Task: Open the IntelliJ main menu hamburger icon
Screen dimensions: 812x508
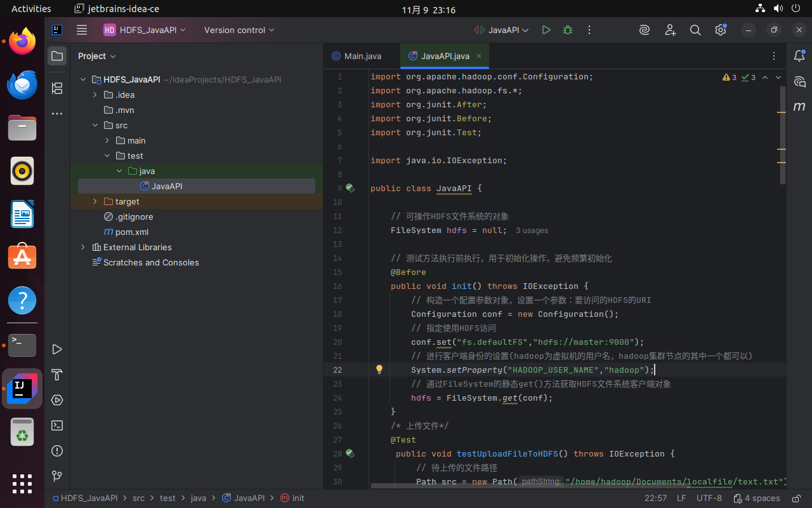Action: 82,30
